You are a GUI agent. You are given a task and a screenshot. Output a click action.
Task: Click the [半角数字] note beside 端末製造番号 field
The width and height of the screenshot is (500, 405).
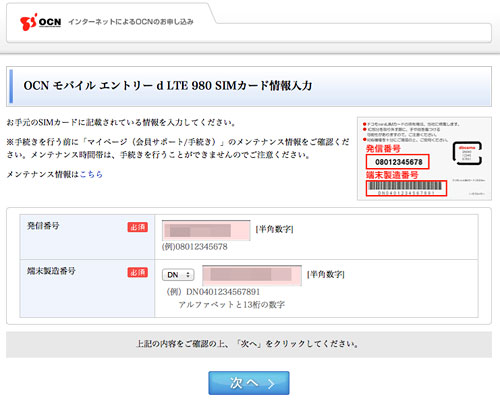point(326,274)
